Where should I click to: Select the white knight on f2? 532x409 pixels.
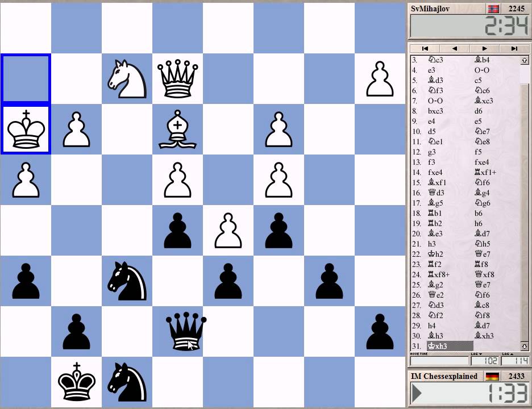127,79
